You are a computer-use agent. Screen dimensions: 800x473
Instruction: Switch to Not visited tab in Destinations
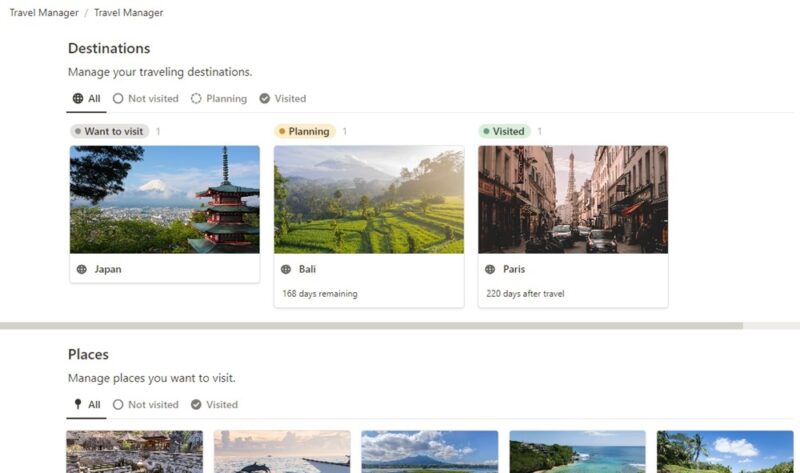click(146, 98)
